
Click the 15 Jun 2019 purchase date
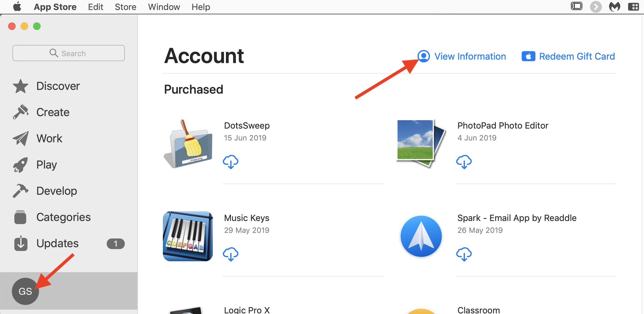pos(245,138)
